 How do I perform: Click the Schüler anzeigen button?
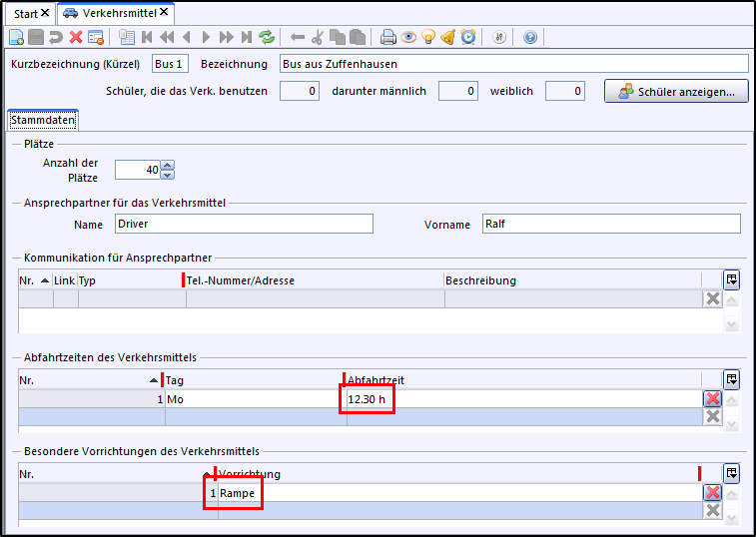coord(676,92)
